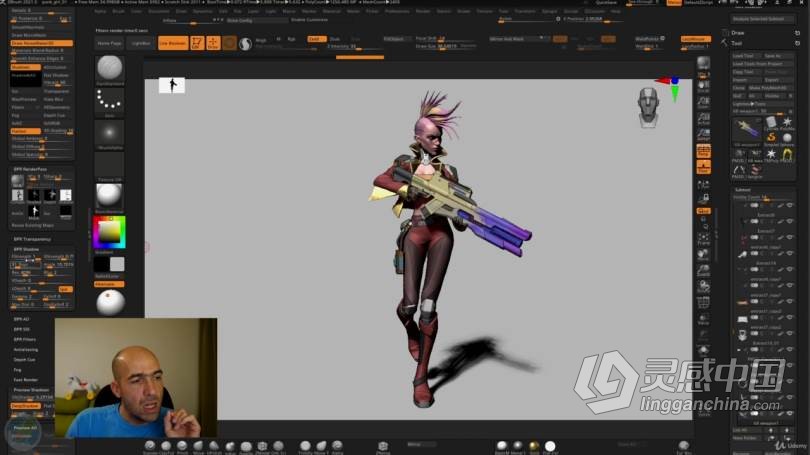Click the BPR render button
Screen dimensions: 810x455
coord(703,65)
